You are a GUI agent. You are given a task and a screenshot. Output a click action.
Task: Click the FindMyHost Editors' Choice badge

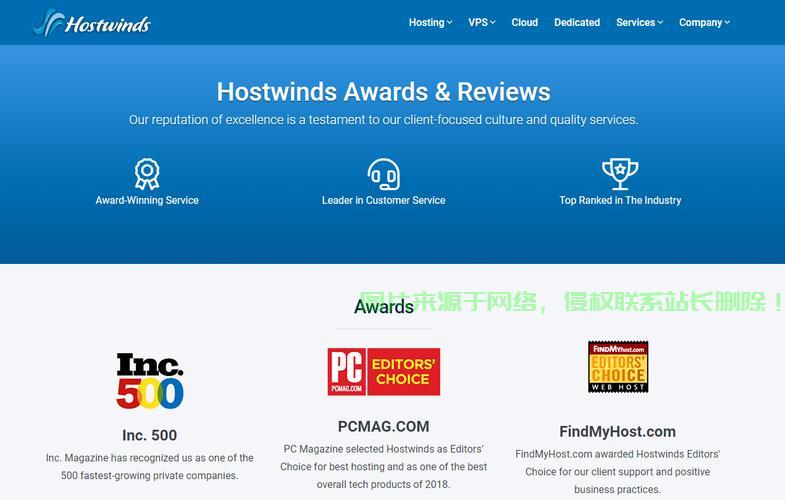(x=618, y=367)
